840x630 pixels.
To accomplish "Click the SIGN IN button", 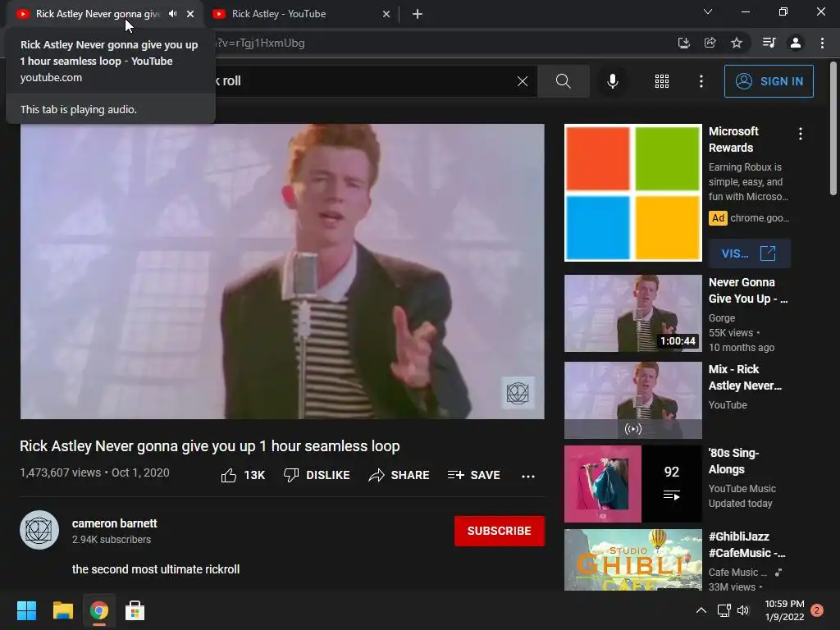I will [x=769, y=81].
